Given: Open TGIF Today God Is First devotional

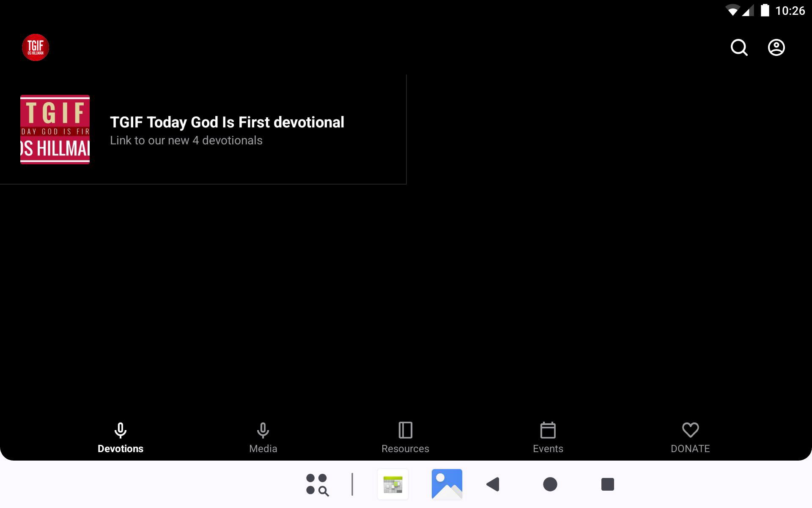Looking at the screenshot, I should [x=227, y=122].
